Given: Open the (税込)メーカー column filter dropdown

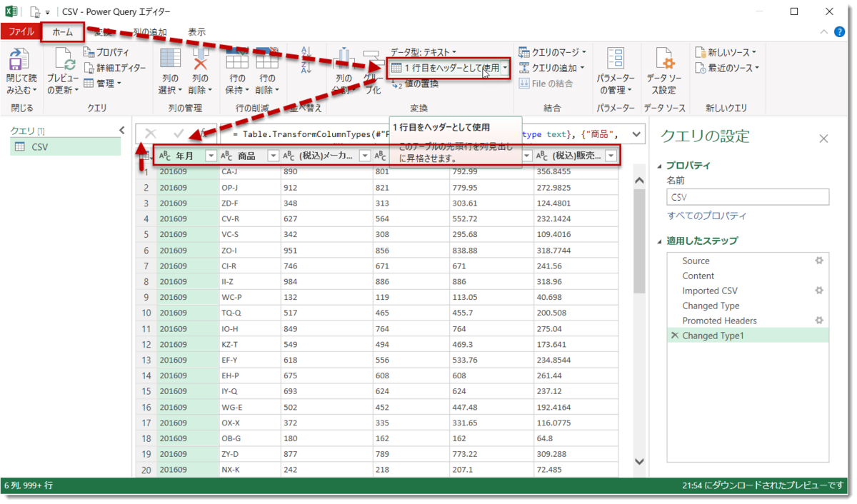Looking at the screenshot, I should point(365,156).
